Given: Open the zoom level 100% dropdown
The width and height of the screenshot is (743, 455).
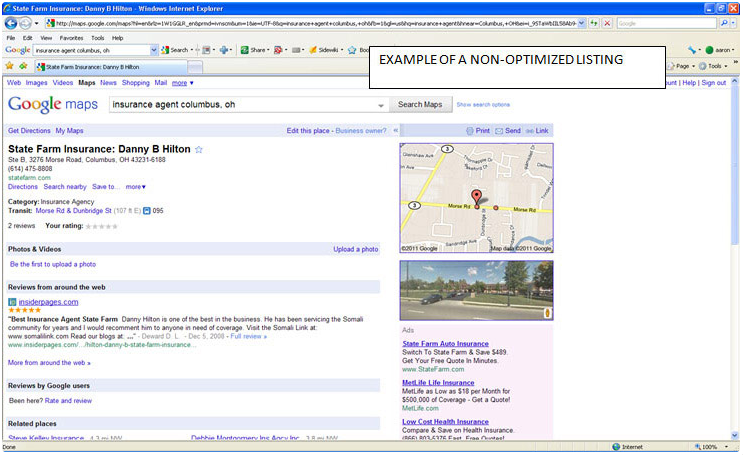Looking at the screenshot, I should coord(726,447).
